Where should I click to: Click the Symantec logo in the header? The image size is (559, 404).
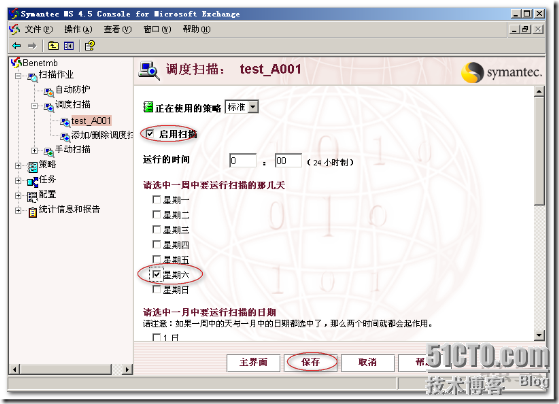point(502,72)
